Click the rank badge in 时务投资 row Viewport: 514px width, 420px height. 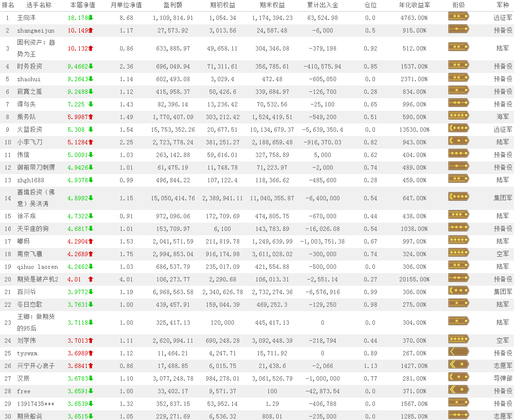[x=458, y=65]
